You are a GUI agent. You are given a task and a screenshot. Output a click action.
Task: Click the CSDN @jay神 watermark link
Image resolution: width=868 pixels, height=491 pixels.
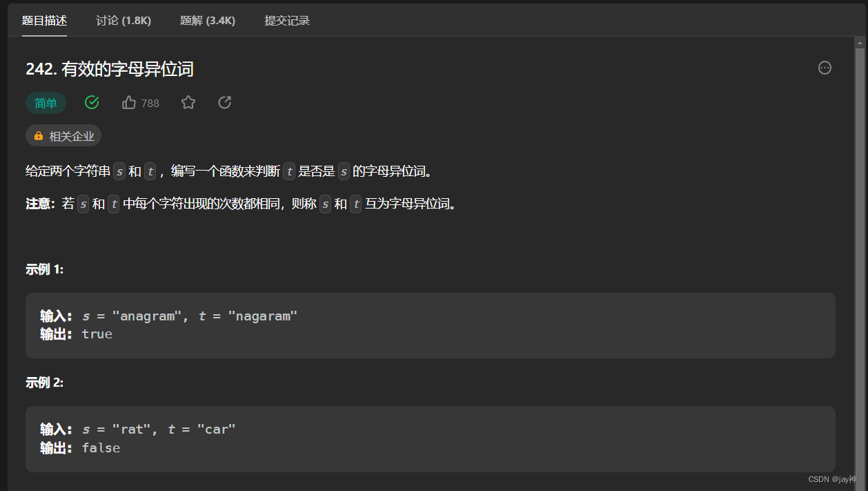831,479
